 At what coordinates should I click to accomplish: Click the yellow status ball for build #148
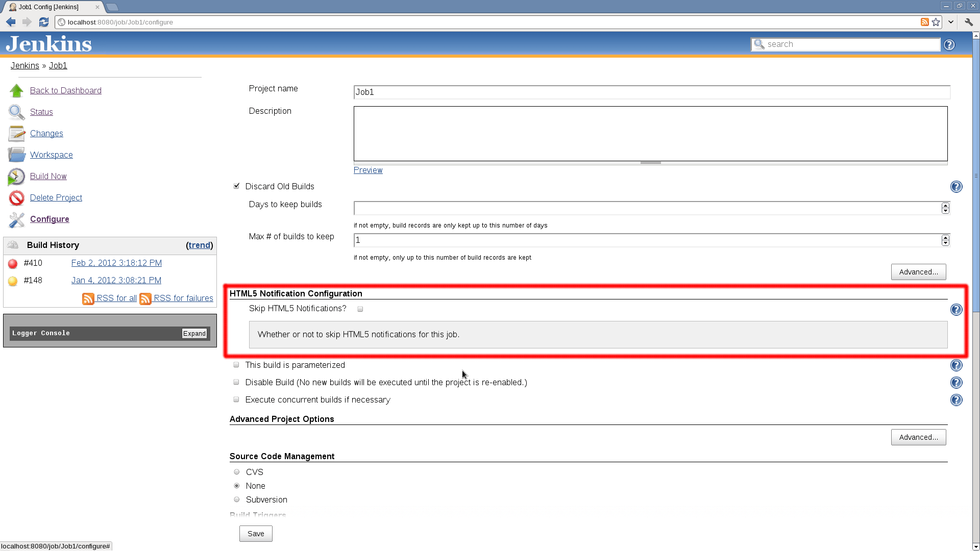click(x=12, y=281)
